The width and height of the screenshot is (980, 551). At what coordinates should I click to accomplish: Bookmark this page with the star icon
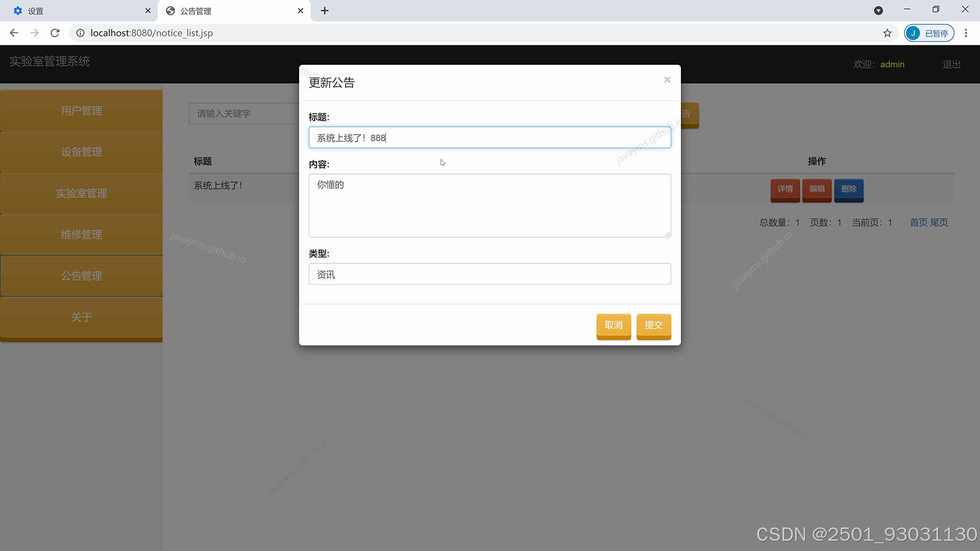[x=888, y=33]
